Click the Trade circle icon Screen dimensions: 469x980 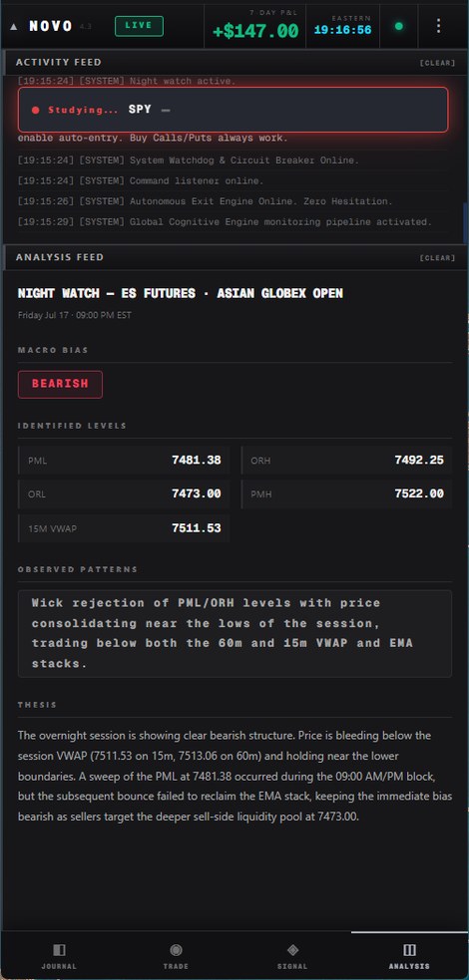176,950
